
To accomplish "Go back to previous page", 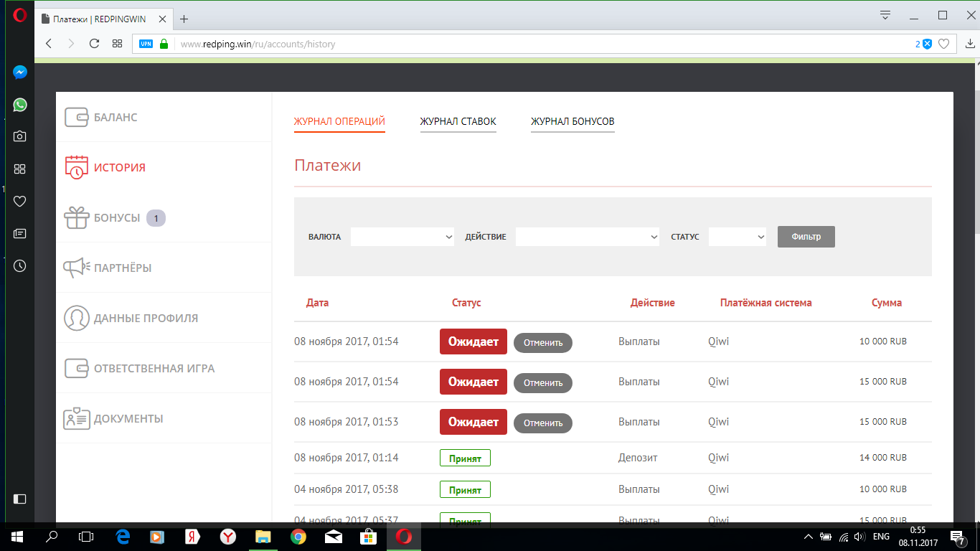I will click(x=49, y=44).
